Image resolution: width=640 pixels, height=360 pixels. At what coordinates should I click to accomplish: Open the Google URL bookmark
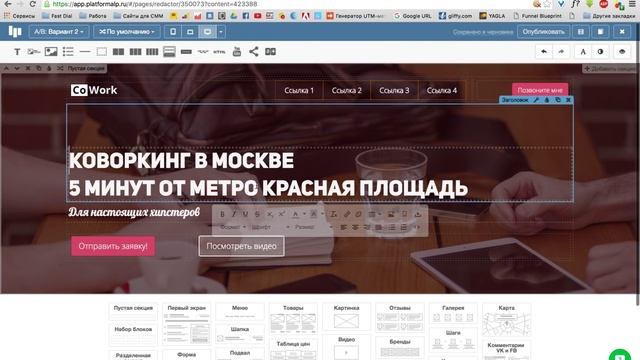(413, 16)
